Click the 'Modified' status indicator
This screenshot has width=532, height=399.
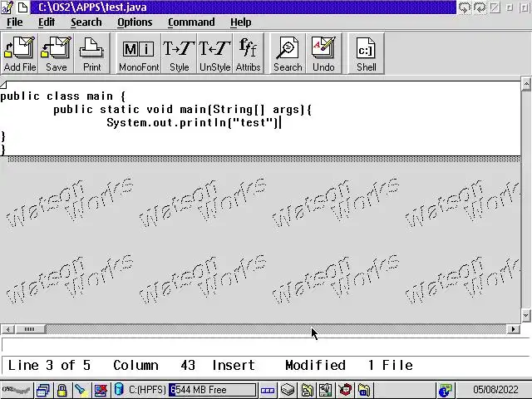point(316,366)
